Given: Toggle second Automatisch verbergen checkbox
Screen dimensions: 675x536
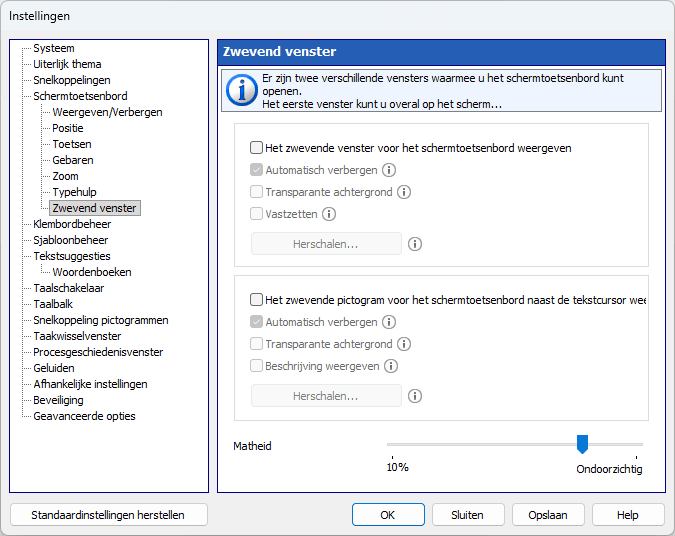Looking at the screenshot, I should (x=256, y=322).
